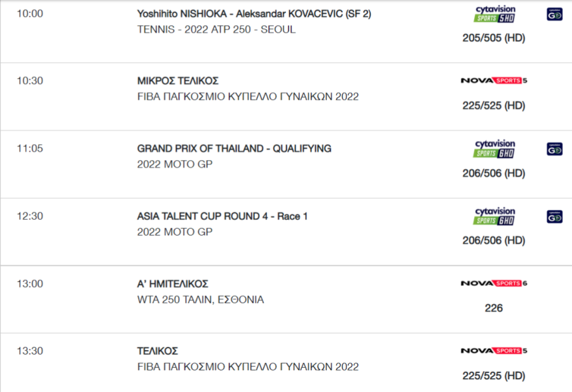Open Asia Talent Cup Round 4 Race 1
572x392 pixels.
[222, 216]
